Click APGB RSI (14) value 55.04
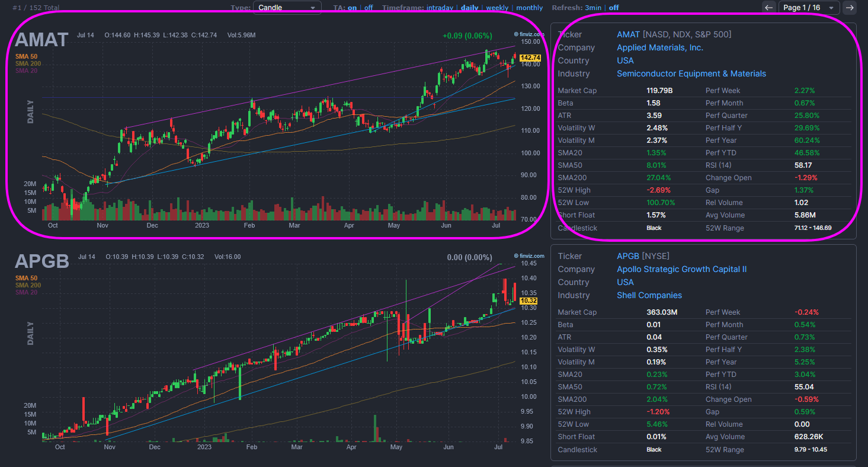Image resolution: width=868 pixels, height=467 pixels. point(803,387)
